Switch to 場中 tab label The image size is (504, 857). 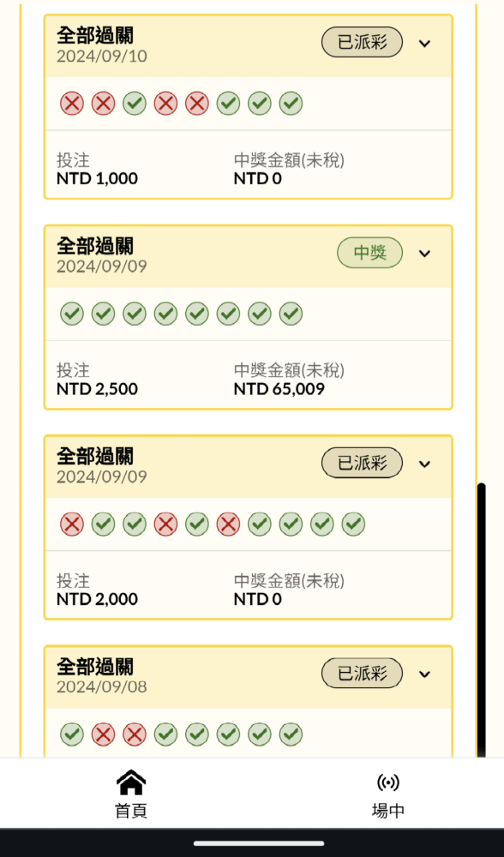(x=388, y=811)
